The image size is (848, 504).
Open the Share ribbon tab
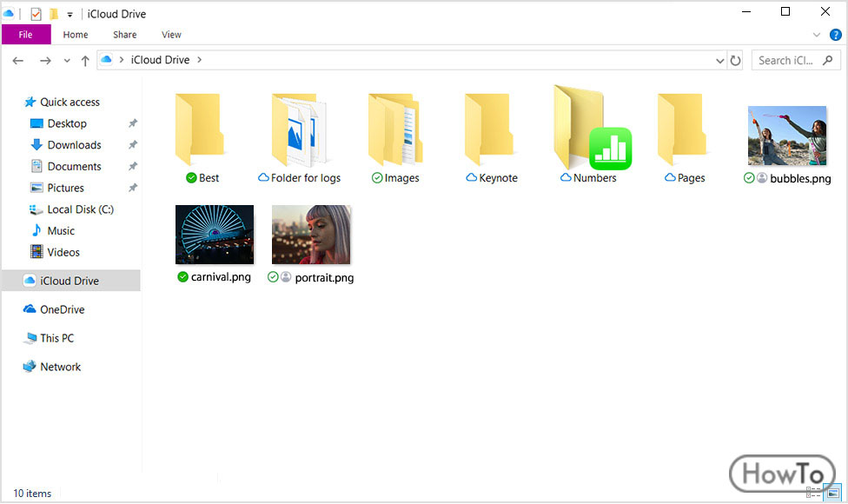pos(124,35)
